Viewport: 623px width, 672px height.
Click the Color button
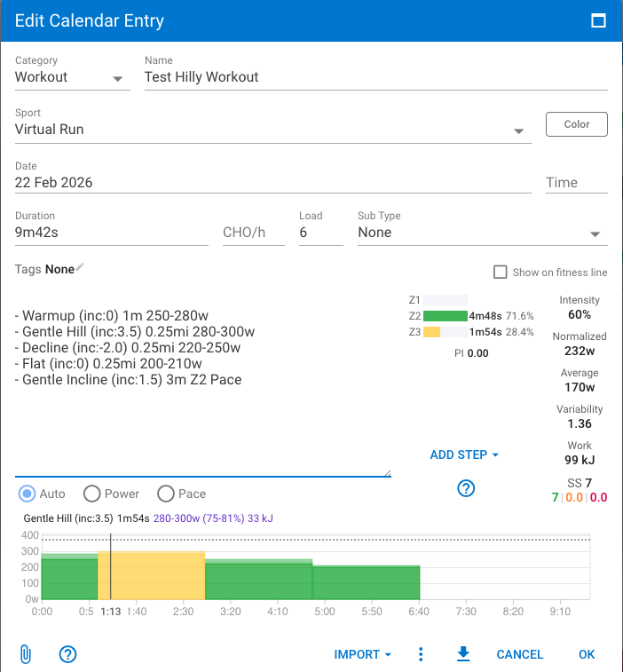pyautogui.click(x=577, y=124)
